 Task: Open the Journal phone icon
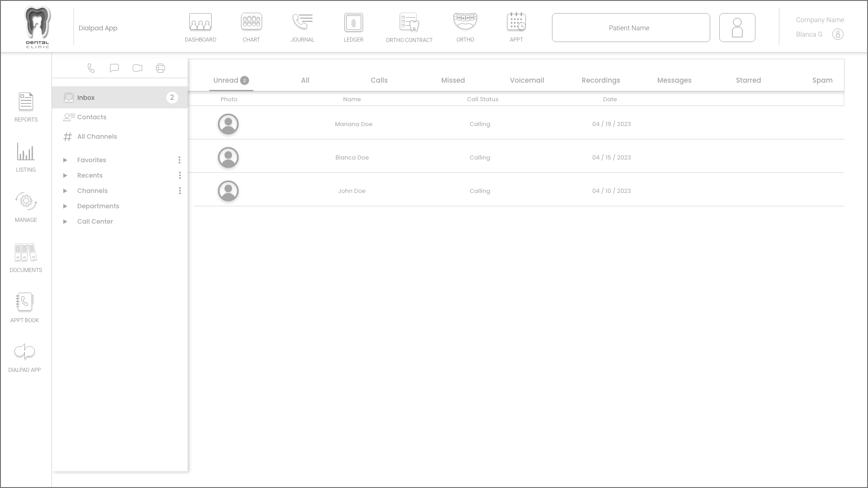click(x=302, y=22)
